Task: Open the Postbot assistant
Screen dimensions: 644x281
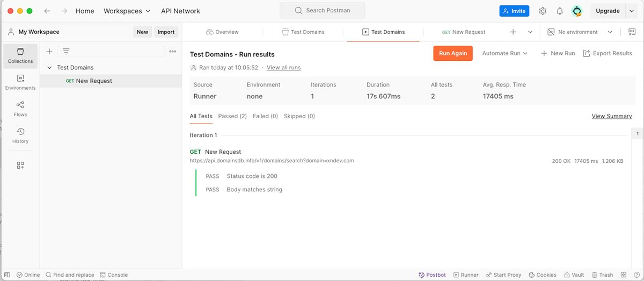Action: click(x=432, y=275)
